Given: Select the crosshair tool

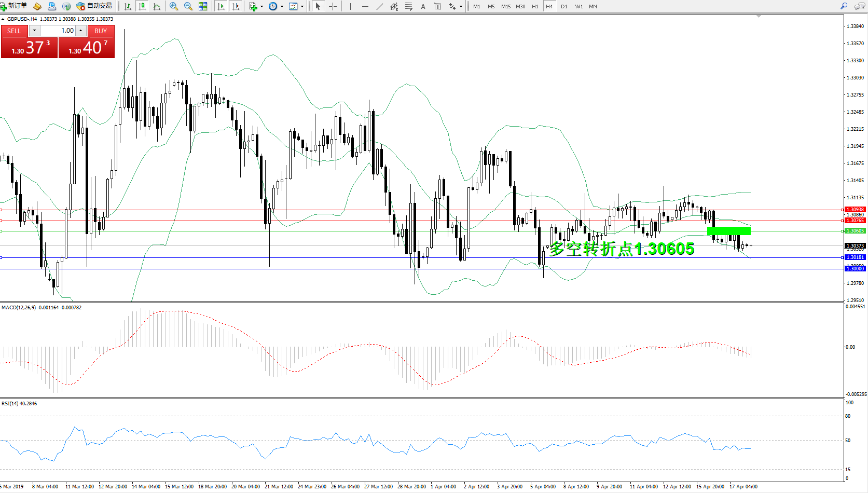Looking at the screenshot, I should point(333,6).
